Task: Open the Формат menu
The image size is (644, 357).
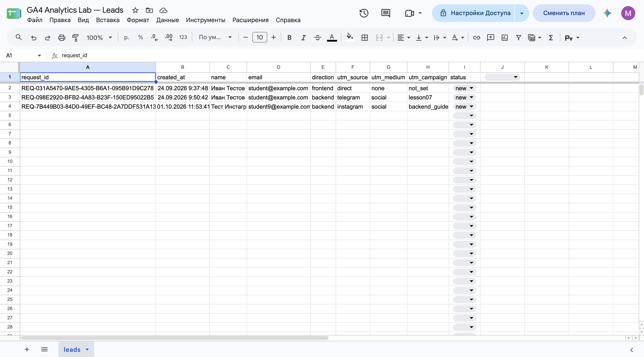Action: [138, 20]
